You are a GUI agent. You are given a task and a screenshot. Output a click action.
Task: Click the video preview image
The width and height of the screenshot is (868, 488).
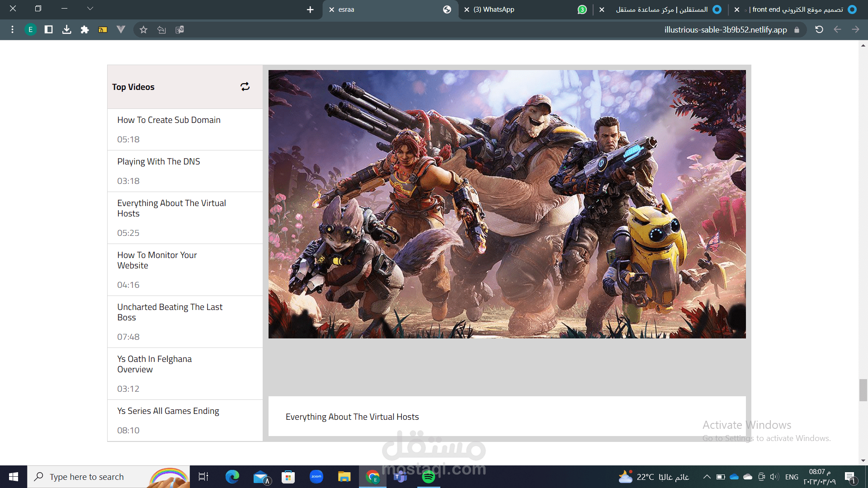507,204
